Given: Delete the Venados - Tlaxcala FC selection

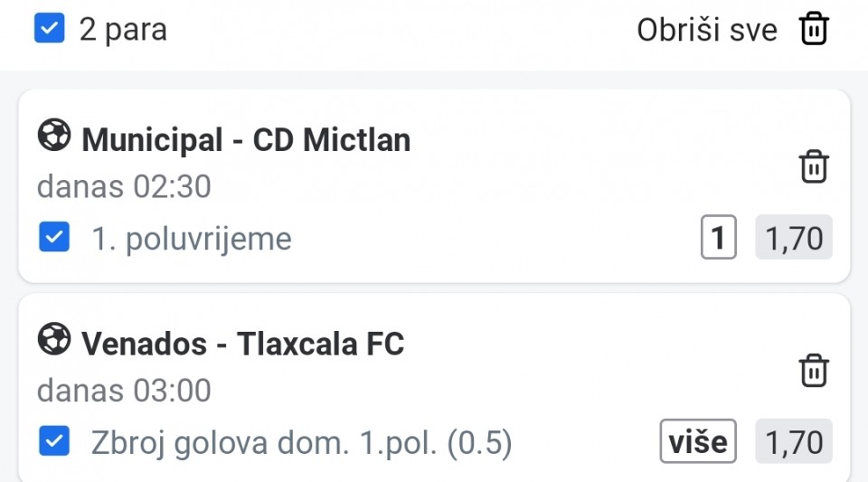Looking at the screenshot, I should coord(814,371).
